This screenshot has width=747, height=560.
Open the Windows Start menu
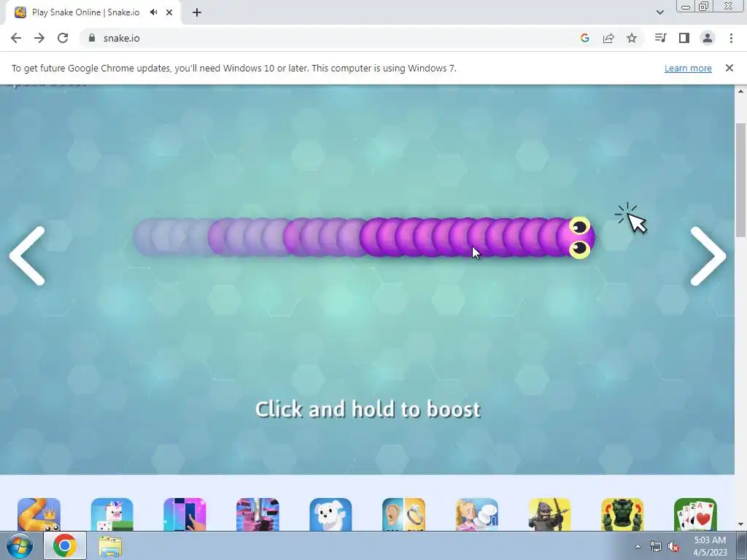coord(19,545)
